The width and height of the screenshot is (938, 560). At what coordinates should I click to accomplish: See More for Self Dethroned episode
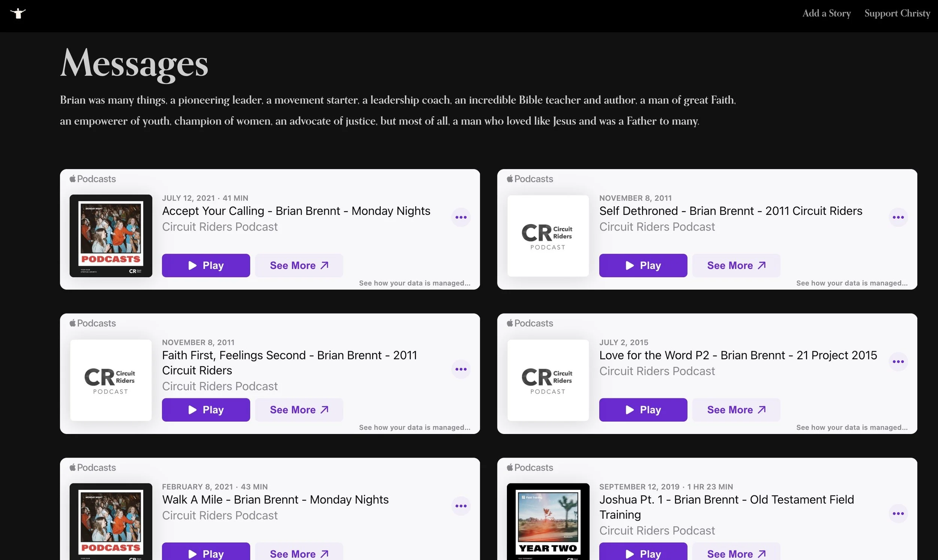pyautogui.click(x=736, y=265)
